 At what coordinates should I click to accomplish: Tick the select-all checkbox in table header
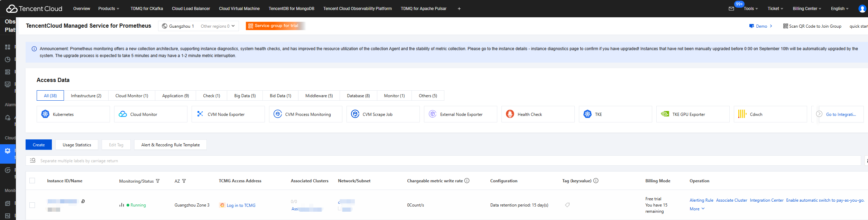click(x=32, y=181)
